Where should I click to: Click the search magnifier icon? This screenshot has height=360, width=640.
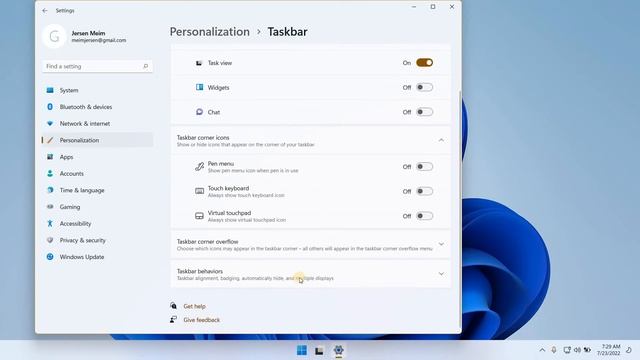click(146, 66)
